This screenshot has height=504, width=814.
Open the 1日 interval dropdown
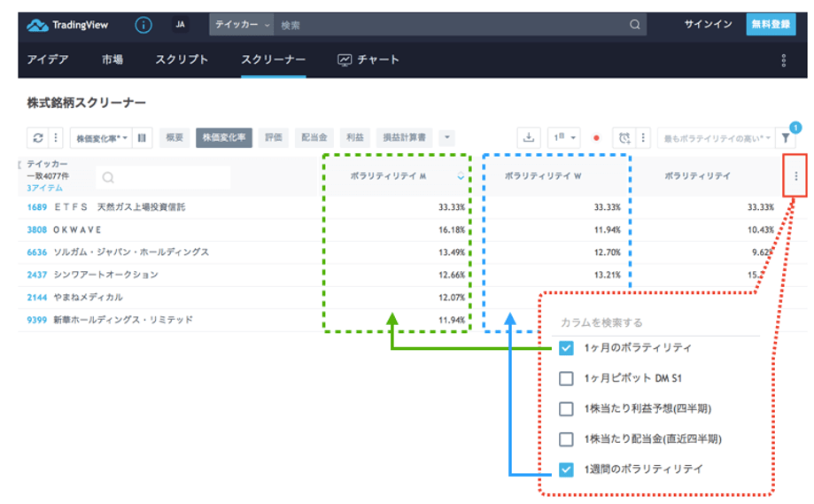[564, 138]
